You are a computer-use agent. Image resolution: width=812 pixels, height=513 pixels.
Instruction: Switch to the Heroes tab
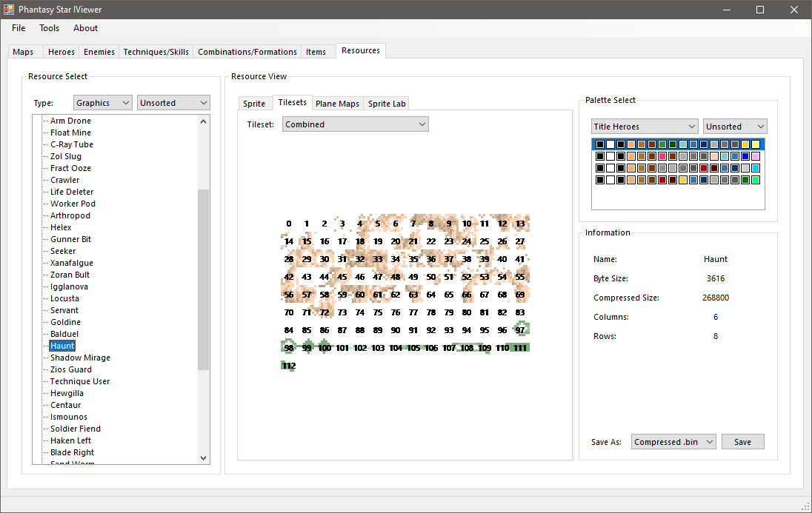click(x=61, y=52)
